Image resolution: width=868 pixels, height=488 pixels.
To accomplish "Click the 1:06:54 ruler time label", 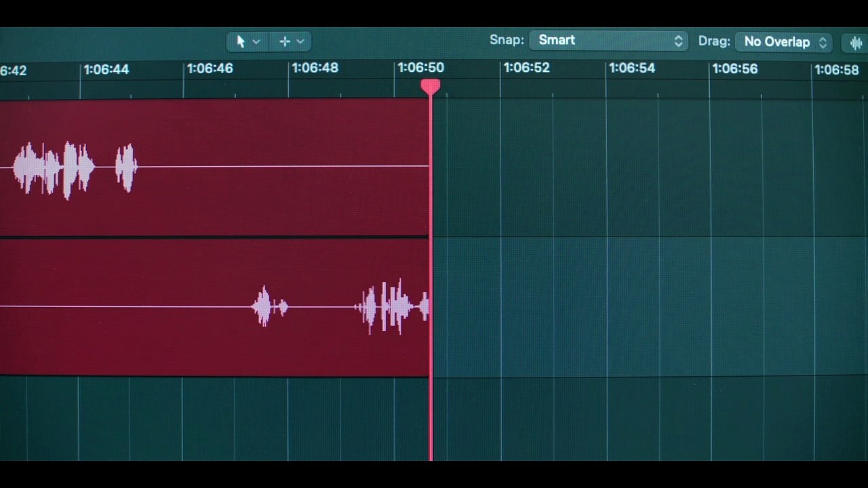I will coord(632,68).
